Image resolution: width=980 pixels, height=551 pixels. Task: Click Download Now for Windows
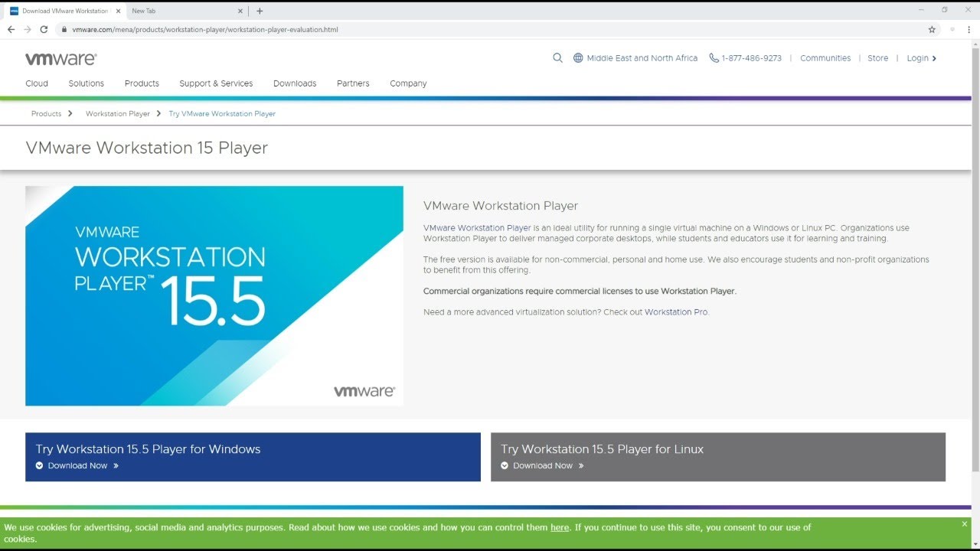(x=78, y=465)
